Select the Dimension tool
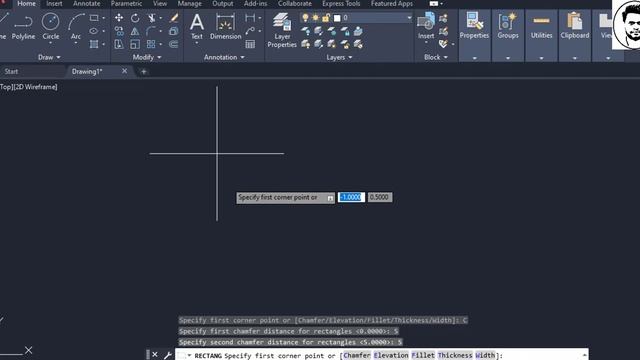The height and width of the screenshot is (360, 640). pyautogui.click(x=225, y=27)
